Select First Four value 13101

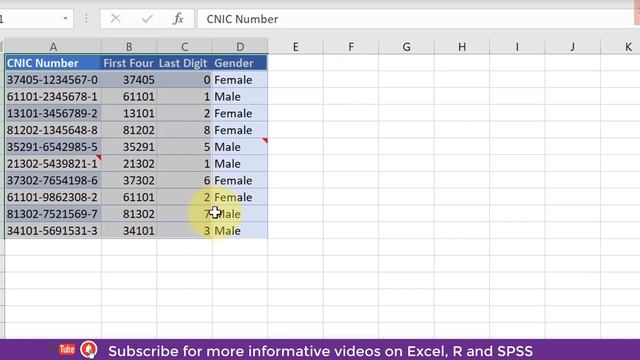(129, 113)
